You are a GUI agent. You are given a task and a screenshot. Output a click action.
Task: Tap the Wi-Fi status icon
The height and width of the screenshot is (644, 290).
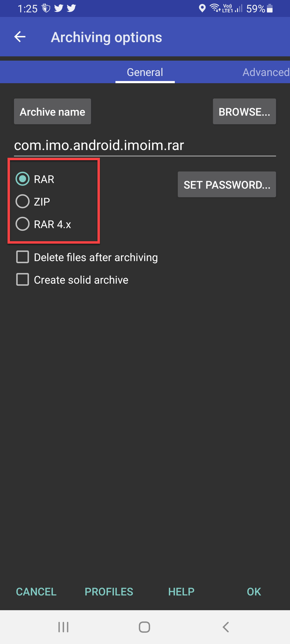click(x=215, y=8)
